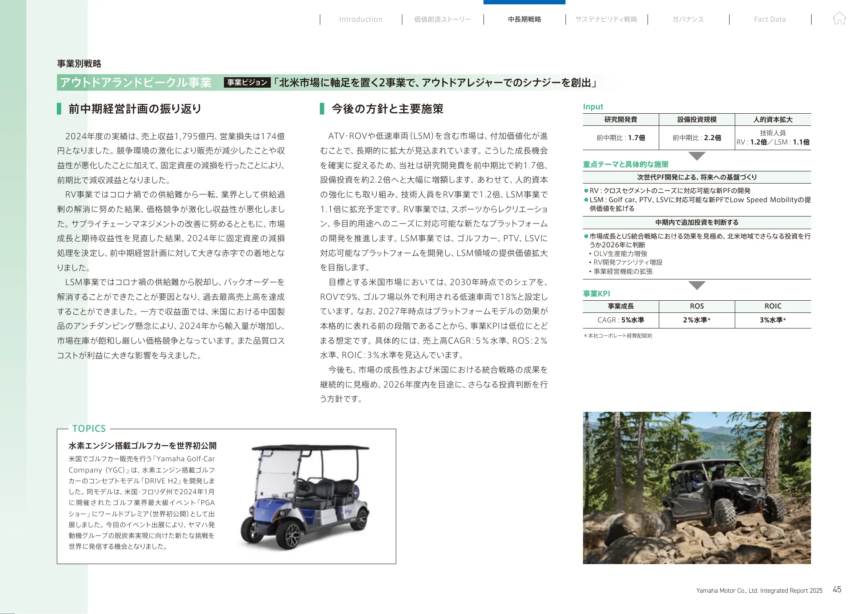Collapse the 次世代PF開発による、将来への基盤づくり header

click(696, 177)
